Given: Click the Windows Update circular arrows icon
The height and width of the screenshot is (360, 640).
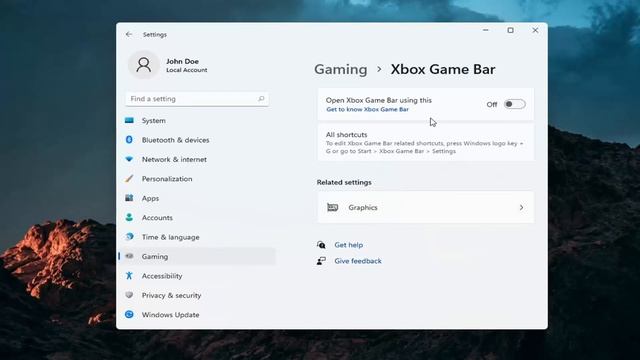Looking at the screenshot, I should pyautogui.click(x=129, y=315).
